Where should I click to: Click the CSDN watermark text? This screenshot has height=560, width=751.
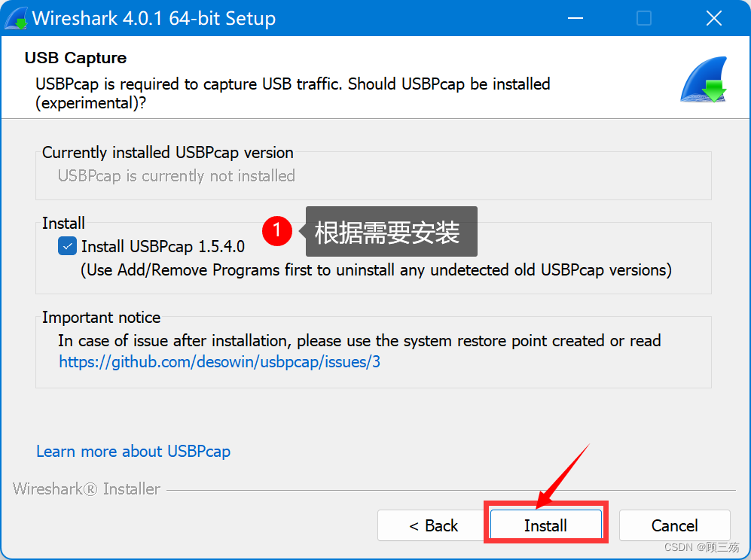(701, 547)
